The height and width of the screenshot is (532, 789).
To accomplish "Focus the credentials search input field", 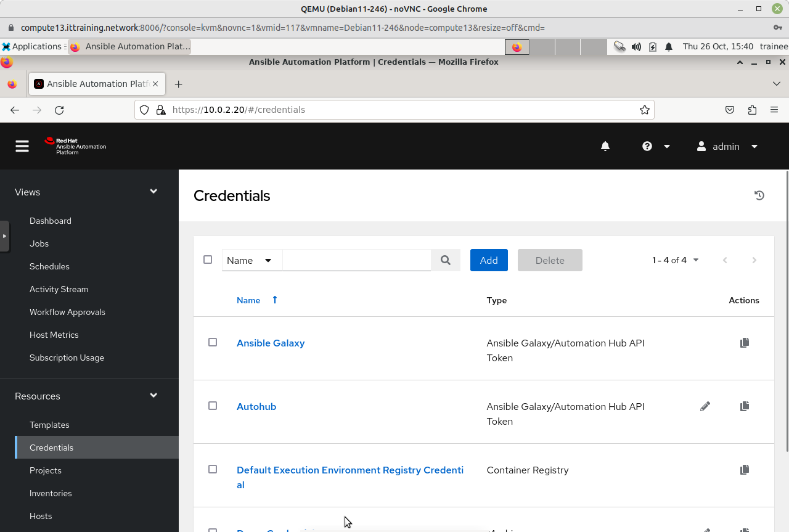I will [x=356, y=260].
